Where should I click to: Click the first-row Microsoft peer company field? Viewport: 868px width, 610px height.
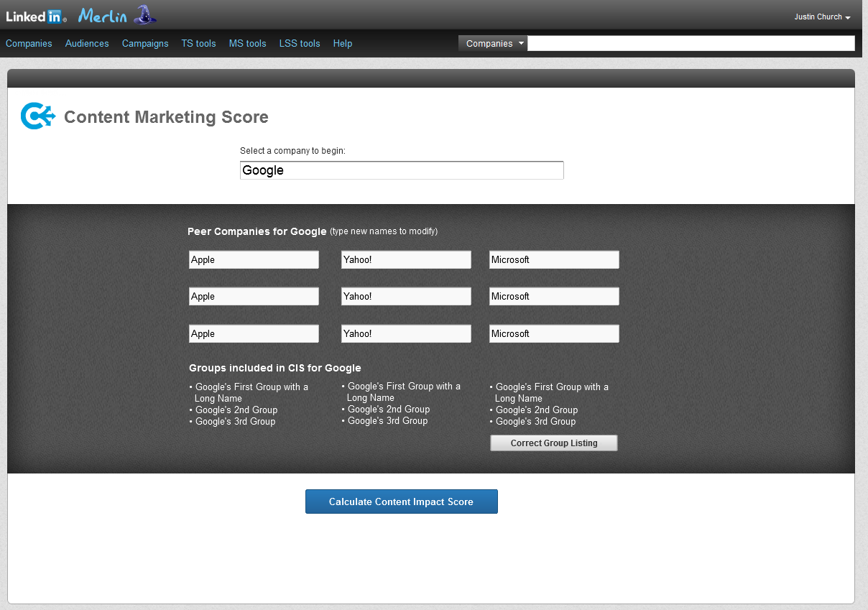click(x=554, y=260)
